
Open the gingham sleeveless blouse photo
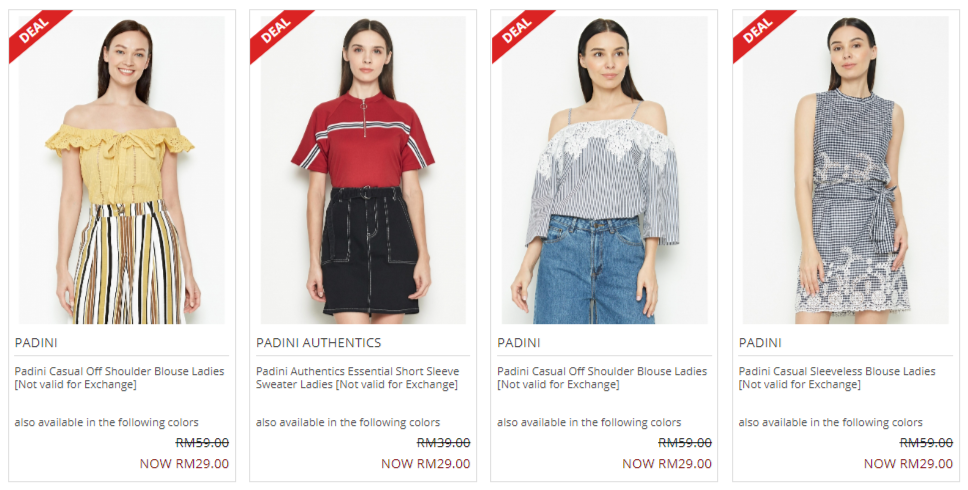coord(846,170)
